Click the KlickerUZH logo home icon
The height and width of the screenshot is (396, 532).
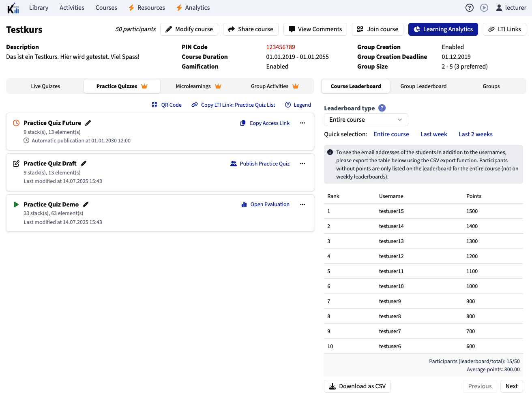click(13, 8)
